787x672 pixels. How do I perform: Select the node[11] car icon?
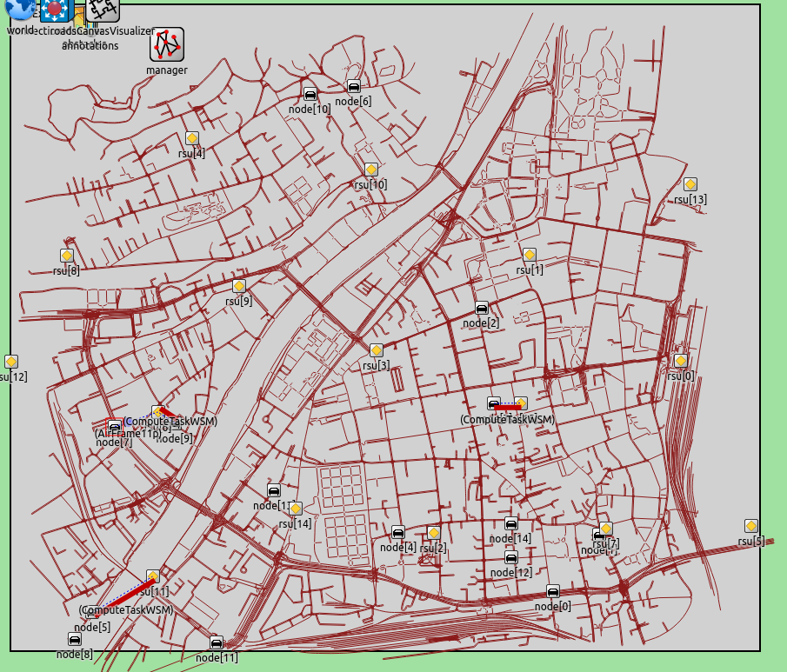click(217, 642)
